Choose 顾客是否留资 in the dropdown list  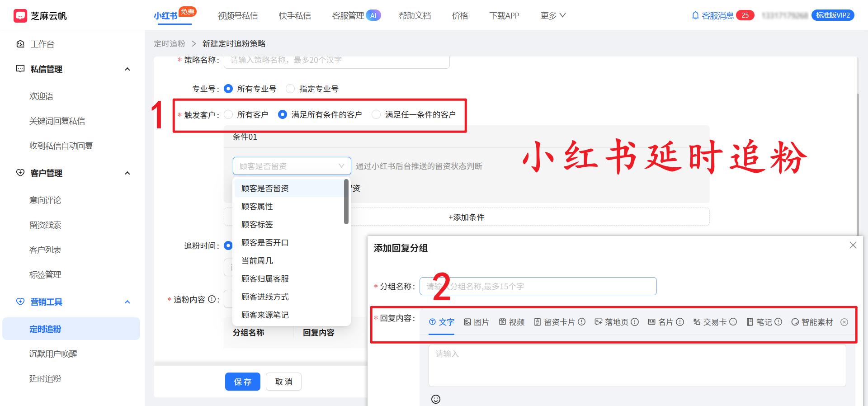tap(289, 188)
